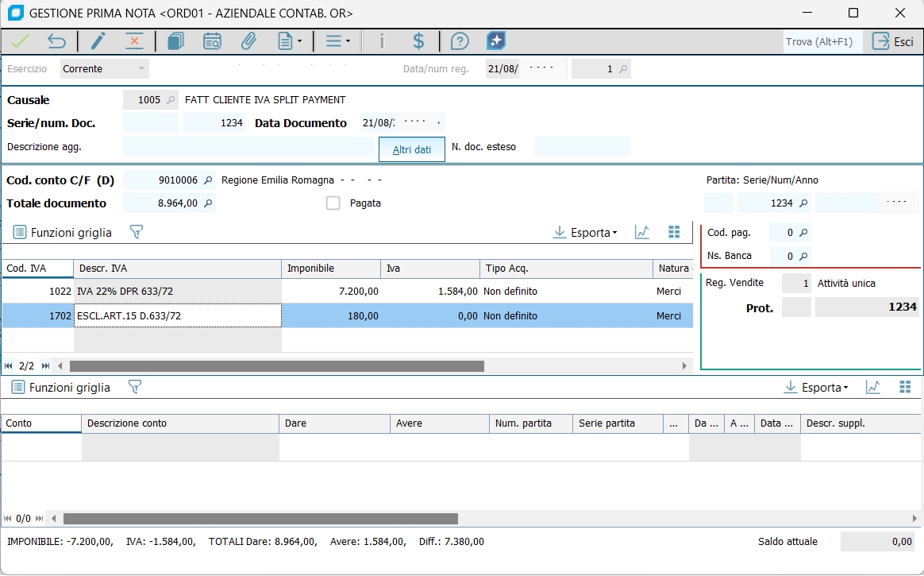Click the calendar search toolbar icon

coord(212,41)
